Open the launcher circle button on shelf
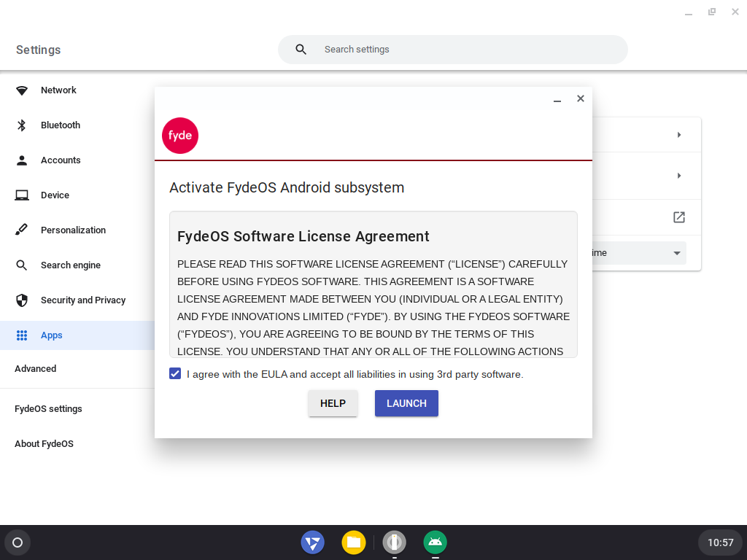 18,542
